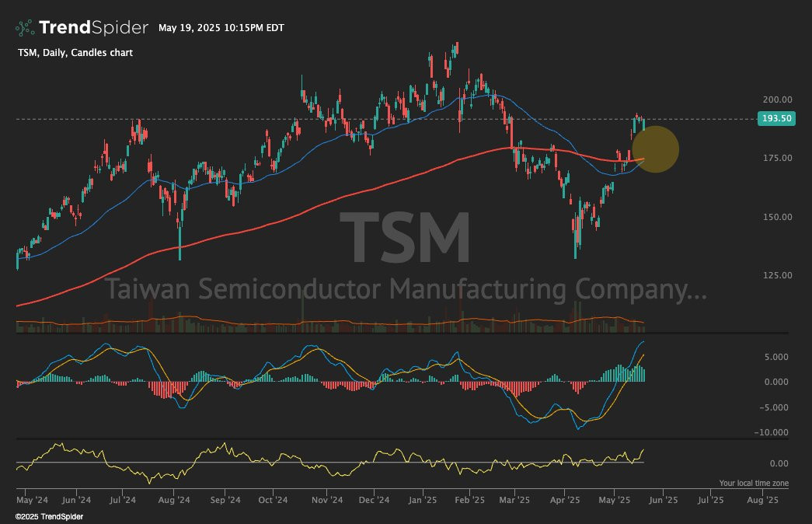Click the TSM, Daily, Candles chart label

(75, 53)
